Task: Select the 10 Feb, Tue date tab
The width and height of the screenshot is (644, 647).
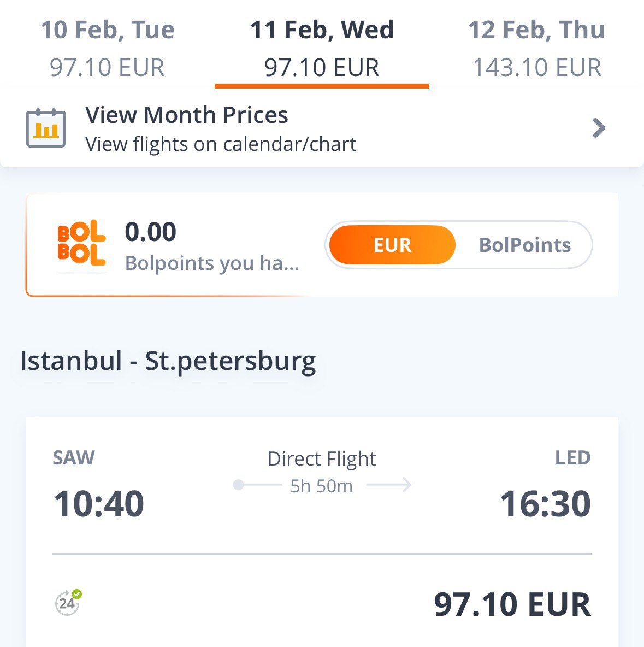Action: [x=107, y=48]
